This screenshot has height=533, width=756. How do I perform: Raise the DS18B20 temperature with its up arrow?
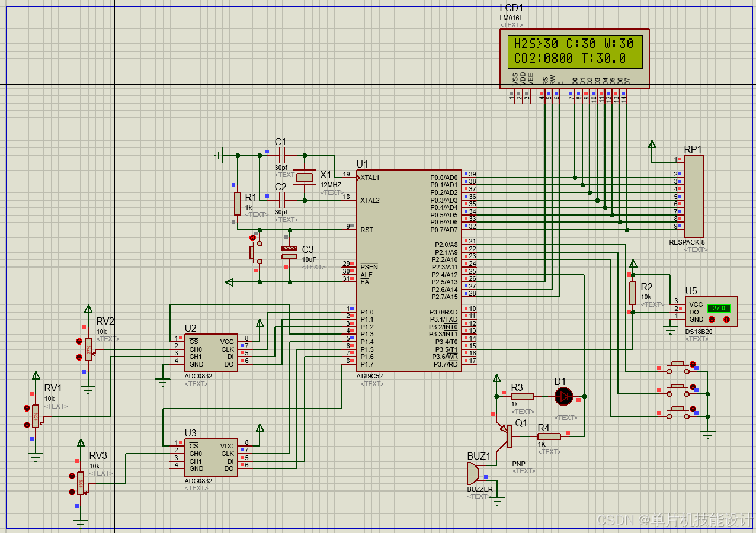(726, 319)
